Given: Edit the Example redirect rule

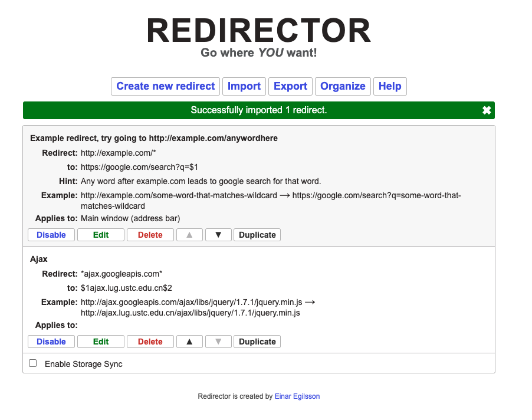Looking at the screenshot, I should (101, 235).
